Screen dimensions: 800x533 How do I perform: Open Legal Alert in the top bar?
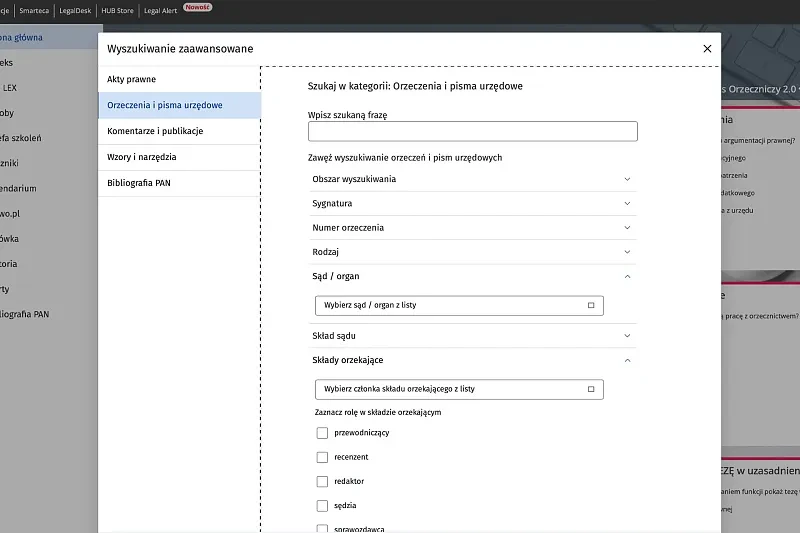tap(160, 11)
